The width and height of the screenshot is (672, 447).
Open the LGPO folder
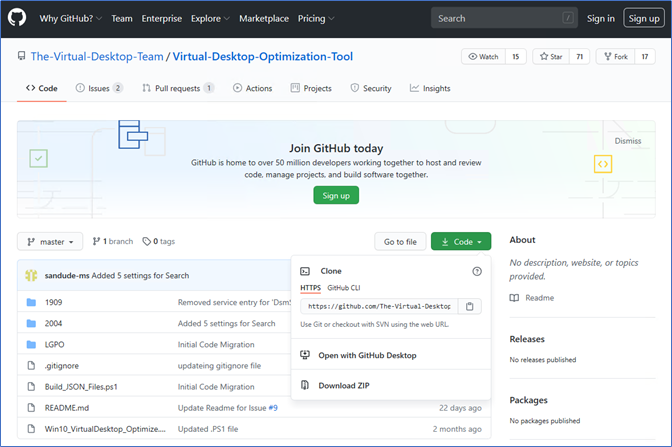click(54, 345)
